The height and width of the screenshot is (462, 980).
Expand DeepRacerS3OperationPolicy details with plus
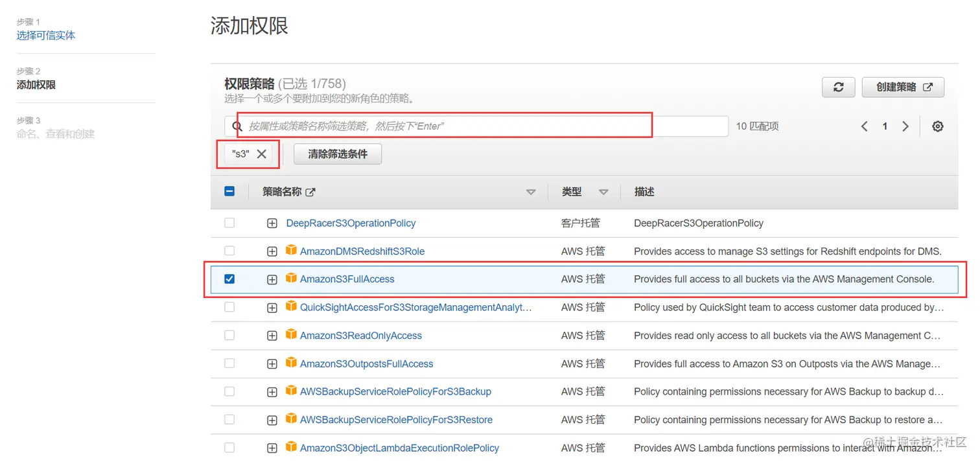coord(272,224)
